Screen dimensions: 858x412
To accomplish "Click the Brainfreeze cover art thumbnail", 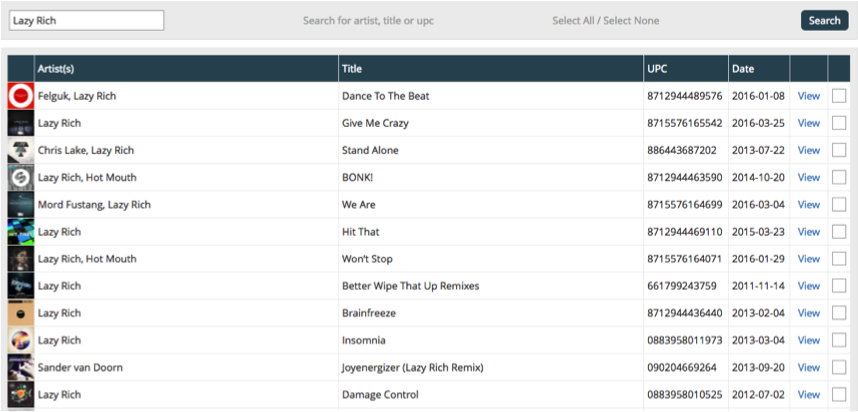I will coord(21,313).
